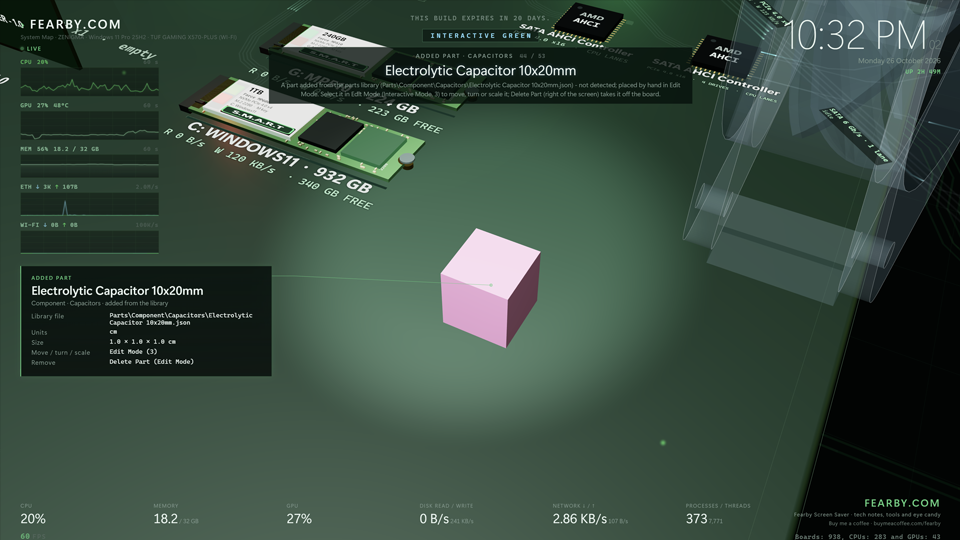The height and width of the screenshot is (540, 960).
Task: Click the '223 GB FREE' drive text
Action: pos(404,119)
